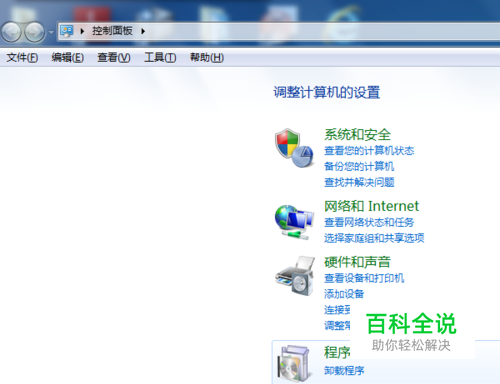Open 备份您的计算机 link
The height and width of the screenshot is (384, 500).
[x=359, y=166]
